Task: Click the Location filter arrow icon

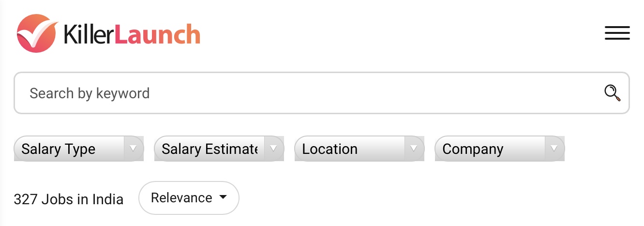Action: pos(414,149)
